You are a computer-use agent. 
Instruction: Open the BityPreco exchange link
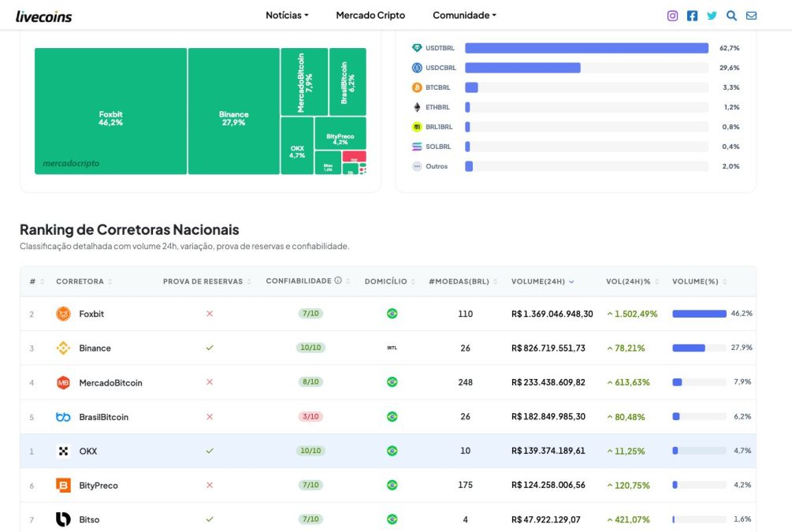pos(99,485)
